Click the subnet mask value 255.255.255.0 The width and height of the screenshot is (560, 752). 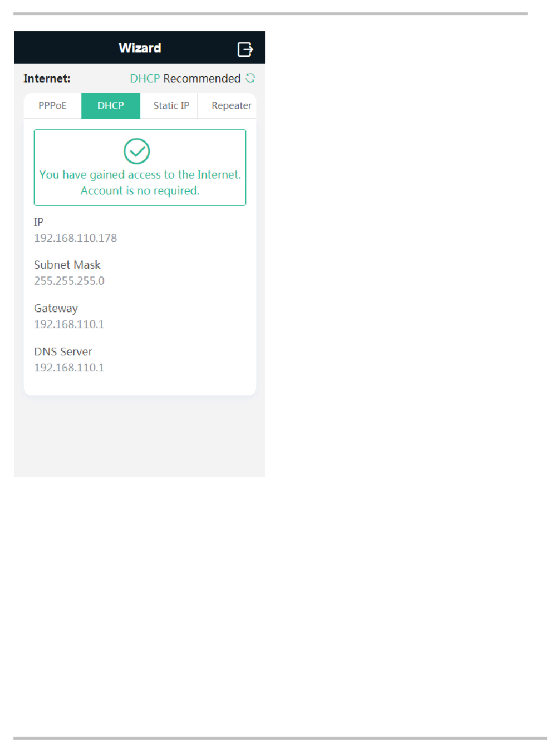[x=70, y=281]
